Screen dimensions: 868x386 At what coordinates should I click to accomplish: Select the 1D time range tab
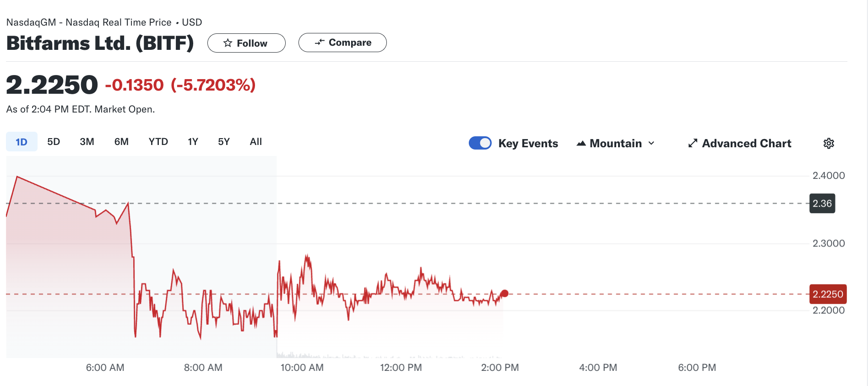[x=22, y=142]
